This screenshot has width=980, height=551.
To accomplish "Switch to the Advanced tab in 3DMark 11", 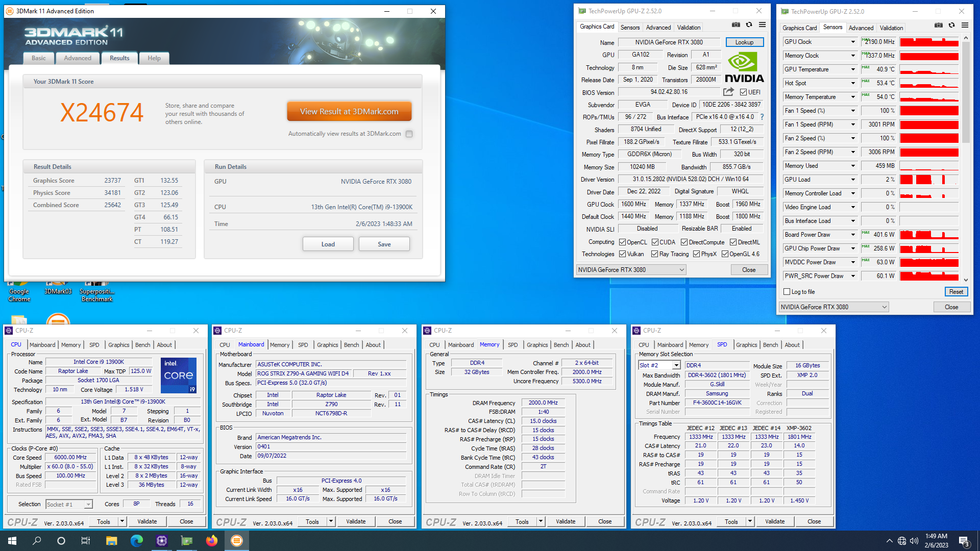I will pyautogui.click(x=78, y=58).
